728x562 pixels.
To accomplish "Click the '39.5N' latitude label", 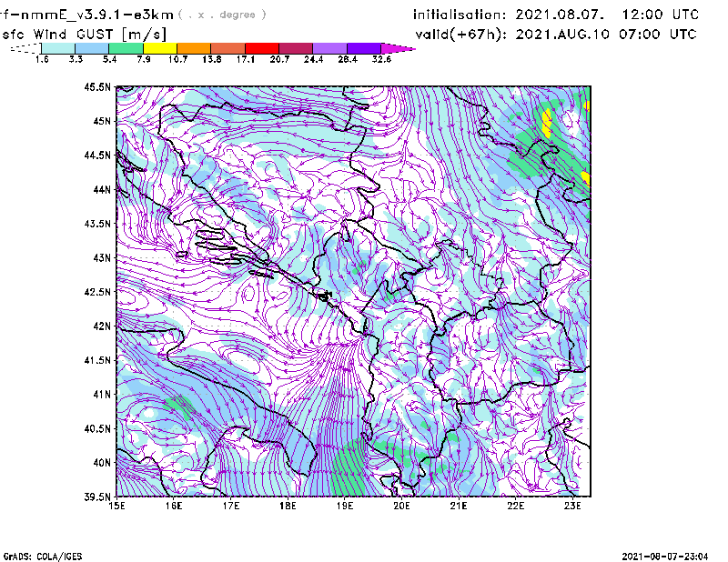I will point(97,497).
